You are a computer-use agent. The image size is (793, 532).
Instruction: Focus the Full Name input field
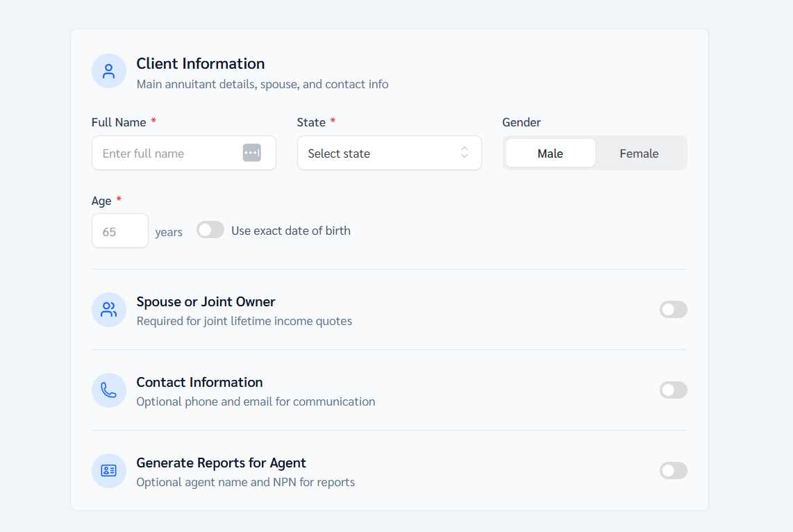[184, 153]
